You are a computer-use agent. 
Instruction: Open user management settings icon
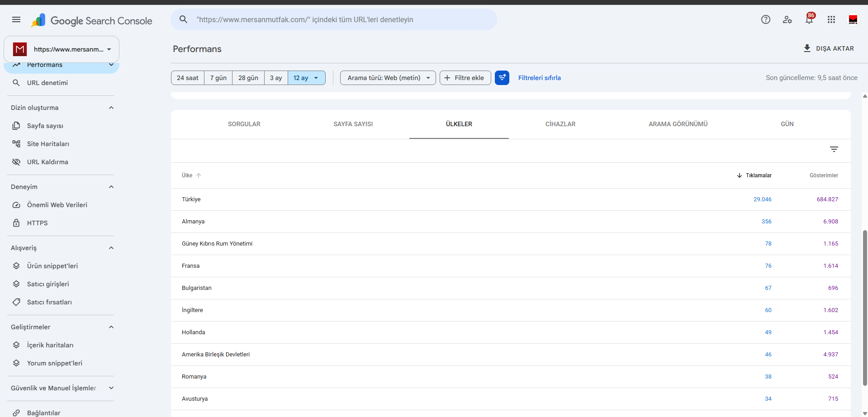tap(787, 19)
